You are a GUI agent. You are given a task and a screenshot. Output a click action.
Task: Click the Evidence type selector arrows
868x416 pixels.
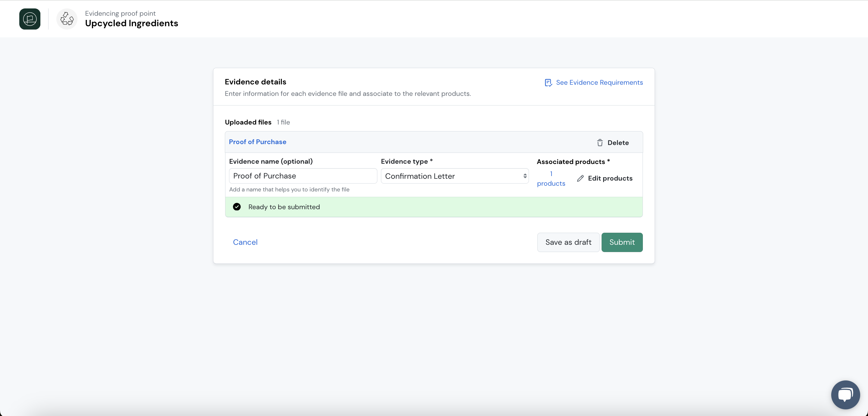(x=525, y=176)
